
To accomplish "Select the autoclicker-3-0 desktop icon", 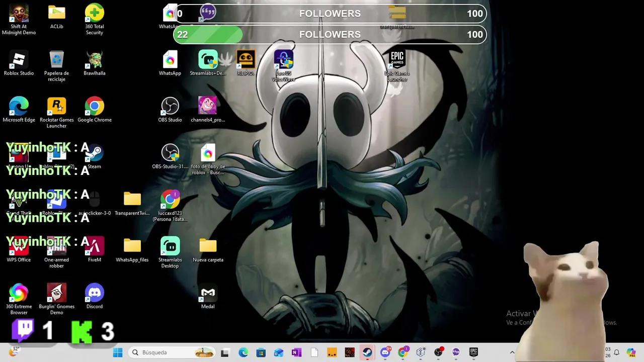I will pos(94,204).
